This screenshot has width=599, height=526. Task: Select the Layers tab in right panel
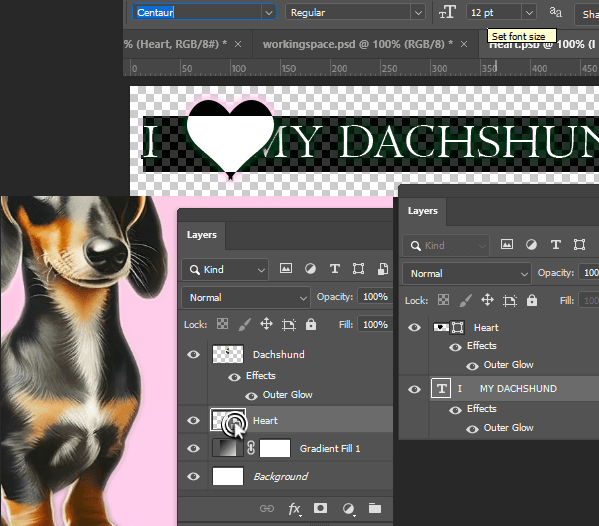(x=423, y=210)
